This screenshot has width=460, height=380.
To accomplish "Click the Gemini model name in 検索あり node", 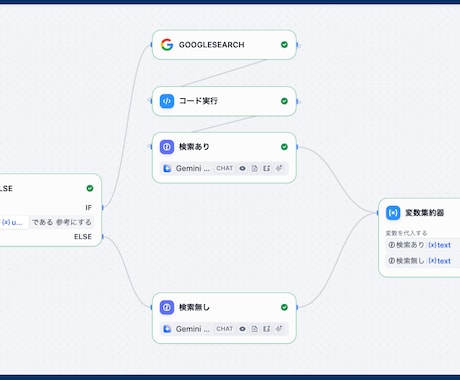I will 192,168.
